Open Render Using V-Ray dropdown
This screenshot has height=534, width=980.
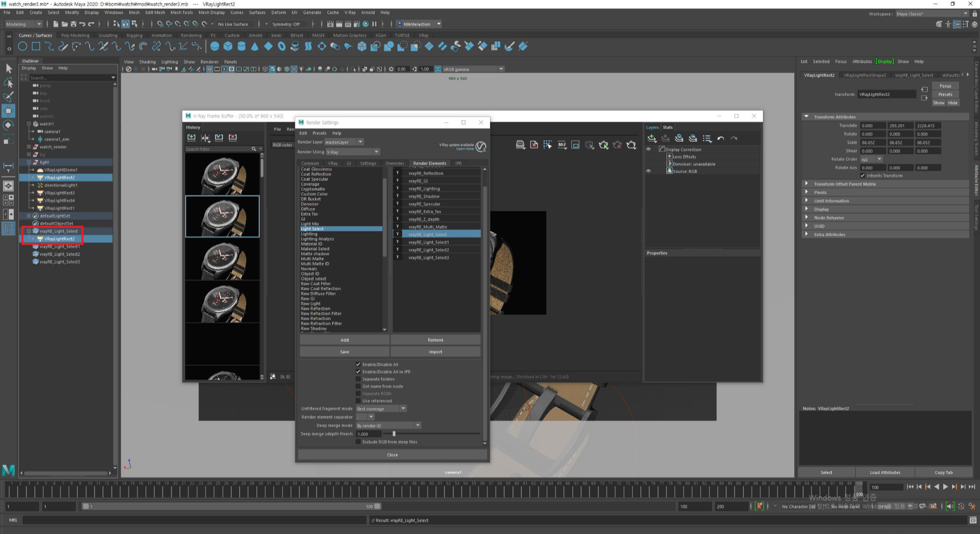(353, 152)
